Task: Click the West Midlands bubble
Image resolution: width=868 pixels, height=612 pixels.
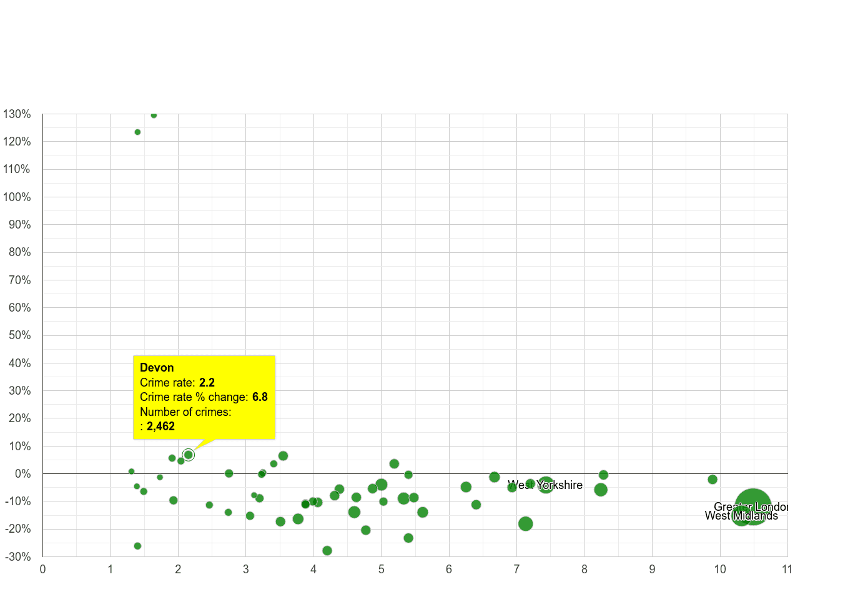Action: pos(741,516)
